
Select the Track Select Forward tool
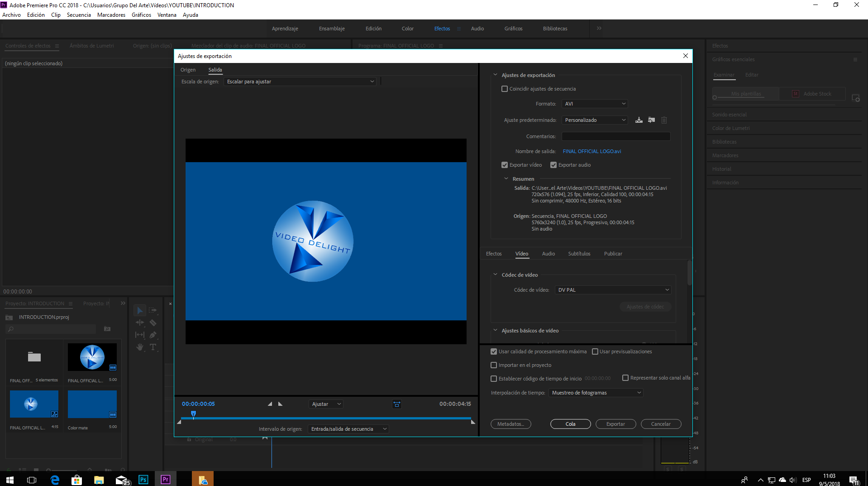click(x=153, y=310)
